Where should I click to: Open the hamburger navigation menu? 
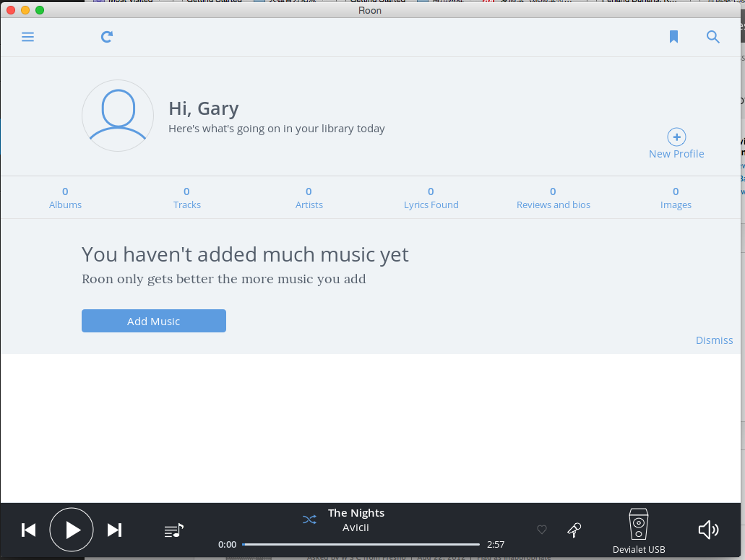pyautogui.click(x=27, y=37)
